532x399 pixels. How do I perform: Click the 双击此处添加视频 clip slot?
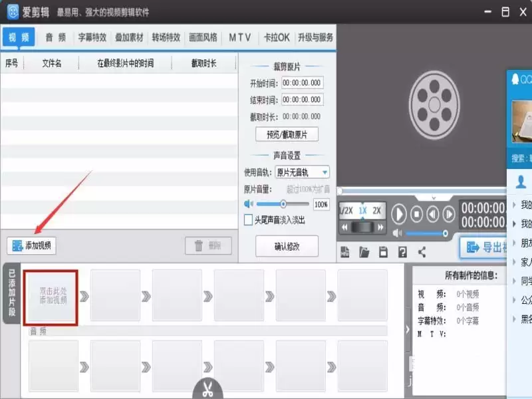(51, 297)
